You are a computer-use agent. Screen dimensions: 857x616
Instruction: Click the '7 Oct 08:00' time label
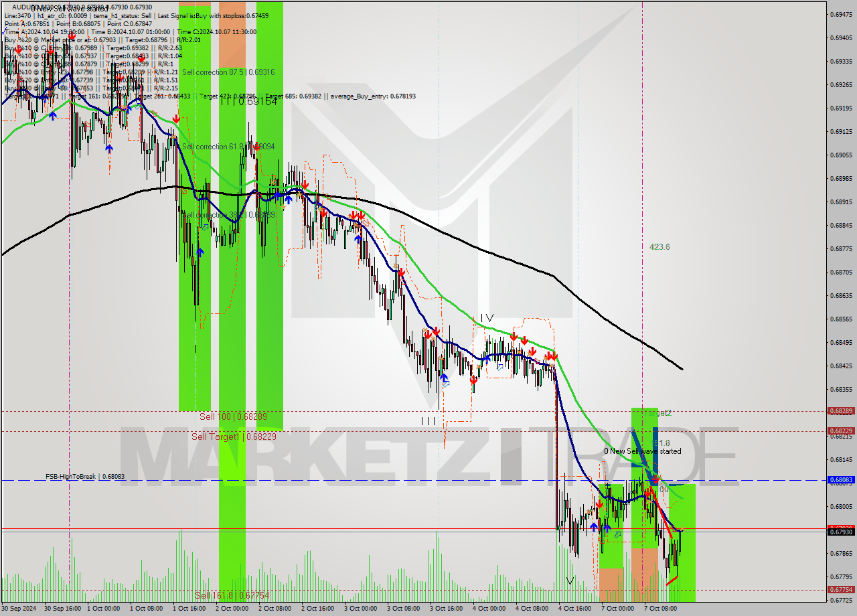click(660, 609)
